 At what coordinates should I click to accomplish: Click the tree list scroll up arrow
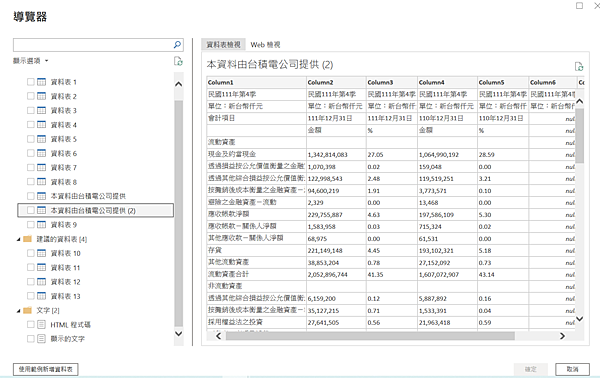pos(179,84)
